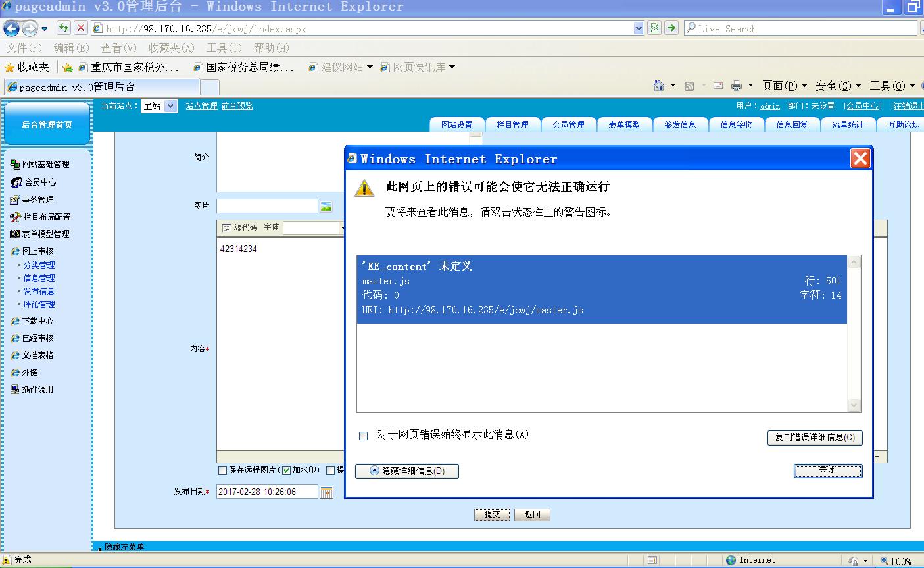Open the 编辑(E) menu
This screenshot has height=568, width=924.
coord(71,48)
